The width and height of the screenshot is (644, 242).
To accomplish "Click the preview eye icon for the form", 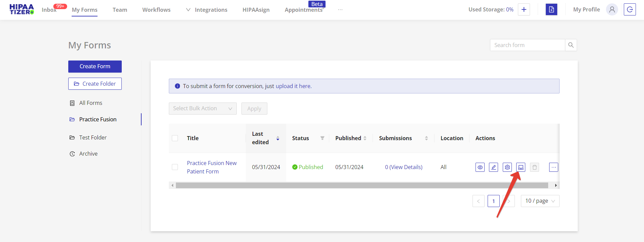I will (x=480, y=167).
